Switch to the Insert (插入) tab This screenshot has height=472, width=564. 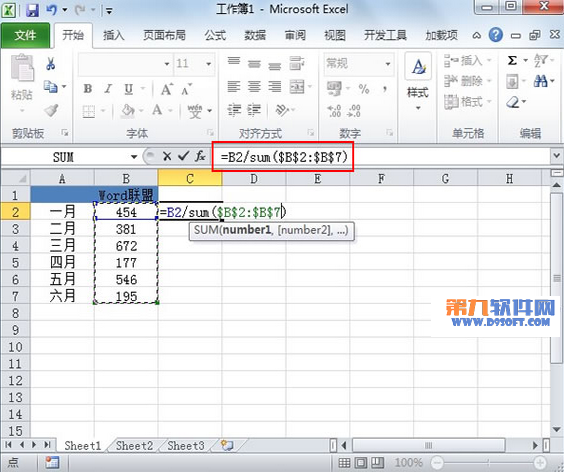114,35
